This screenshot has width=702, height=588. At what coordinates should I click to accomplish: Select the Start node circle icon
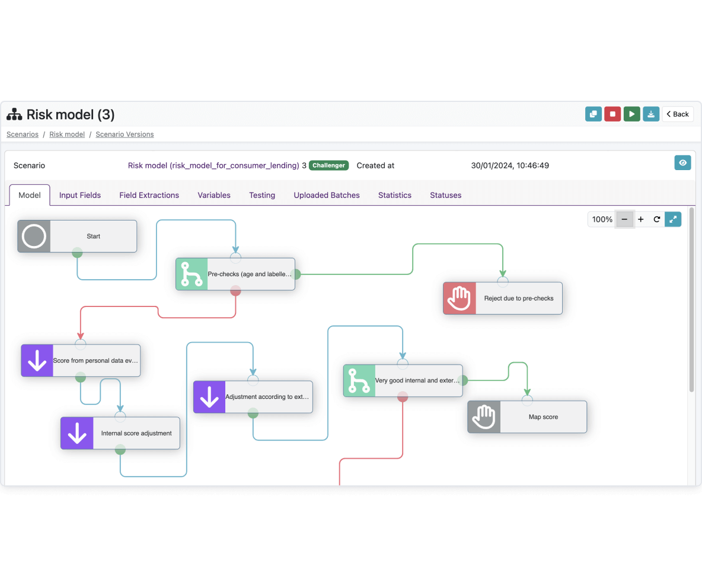[x=34, y=237]
